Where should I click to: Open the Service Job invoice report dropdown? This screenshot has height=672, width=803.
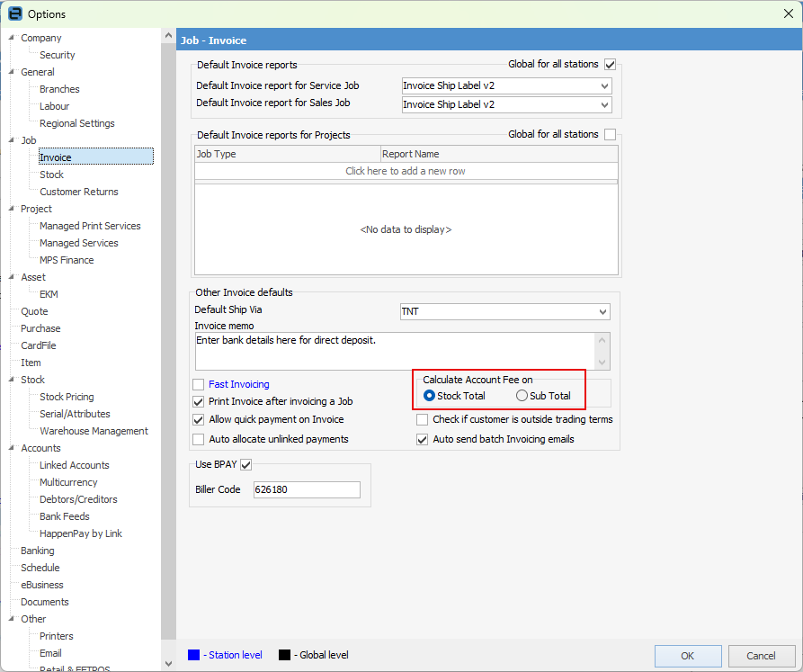(603, 85)
